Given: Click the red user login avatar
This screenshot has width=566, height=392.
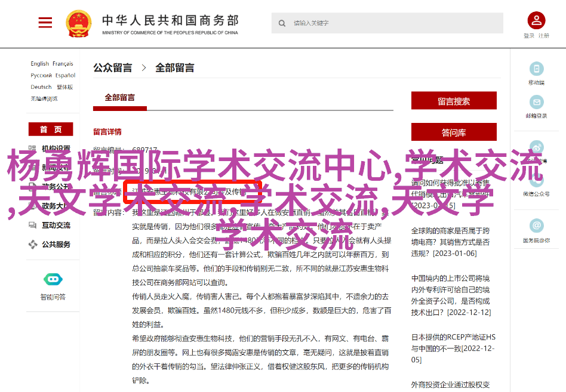Looking at the screenshot, I should (536, 21).
